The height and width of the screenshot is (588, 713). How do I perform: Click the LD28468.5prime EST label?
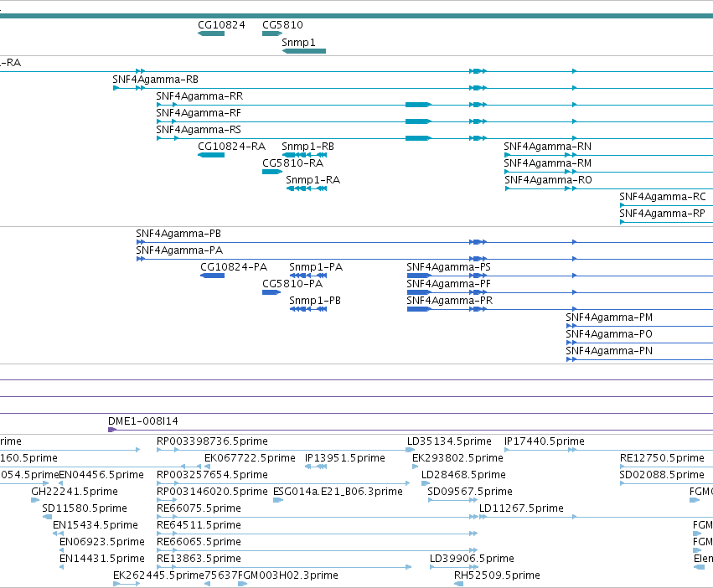tap(463, 475)
